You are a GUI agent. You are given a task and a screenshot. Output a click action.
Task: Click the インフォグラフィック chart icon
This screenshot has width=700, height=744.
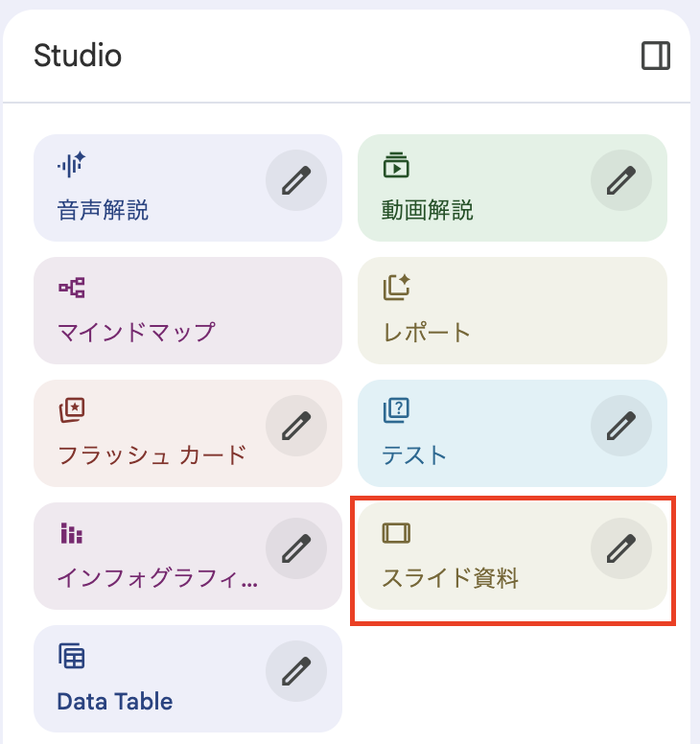tap(72, 533)
